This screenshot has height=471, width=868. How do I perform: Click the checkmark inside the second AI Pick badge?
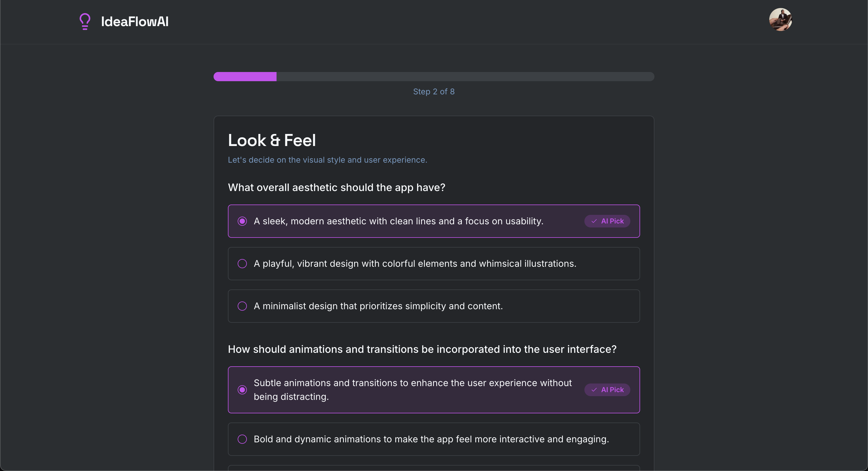(x=594, y=390)
